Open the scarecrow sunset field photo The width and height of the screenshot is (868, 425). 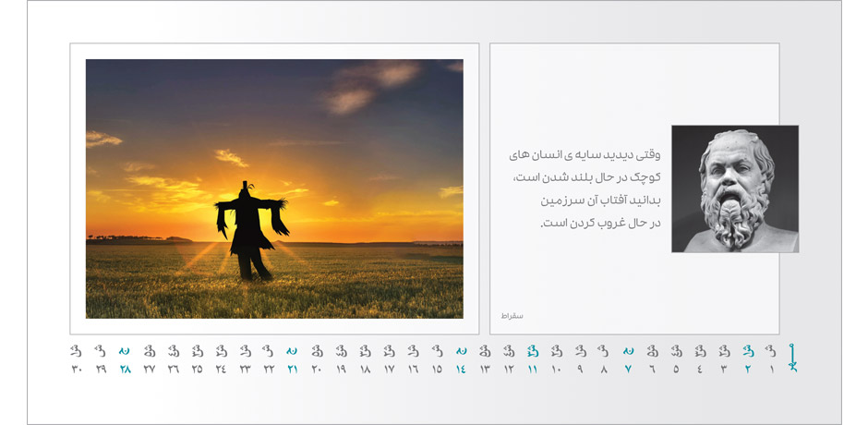click(x=274, y=188)
